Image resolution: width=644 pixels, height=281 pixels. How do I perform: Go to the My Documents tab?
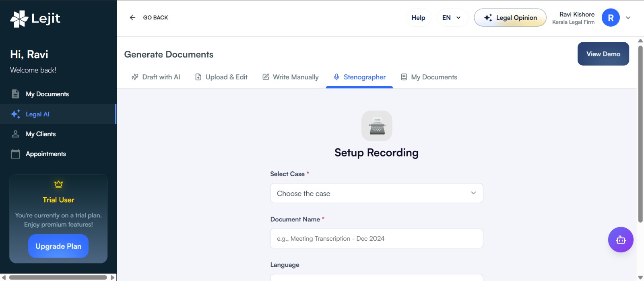tap(429, 77)
